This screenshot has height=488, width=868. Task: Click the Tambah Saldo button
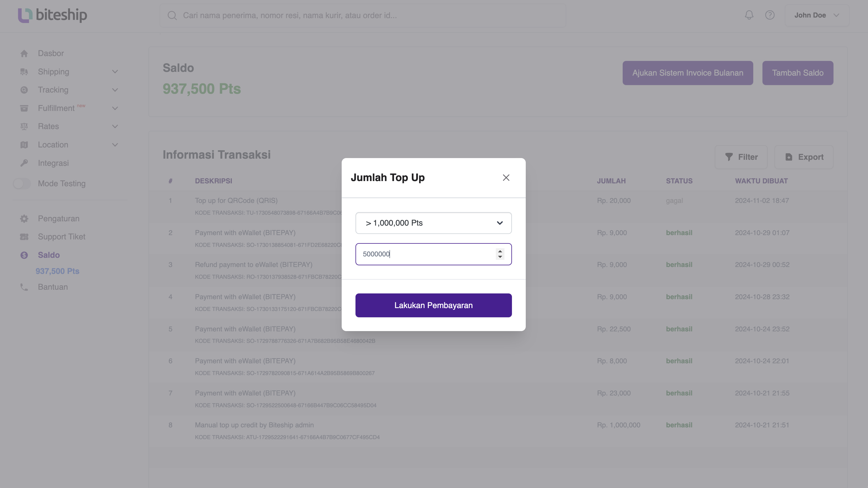(798, 73)
